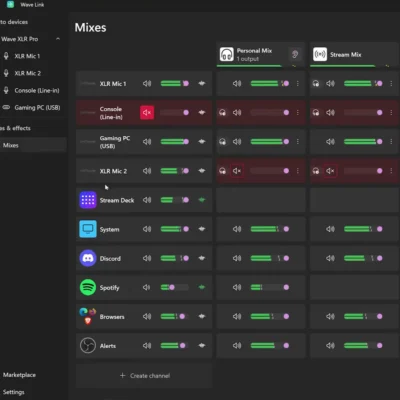Select the Personal Mix header
The width and height of the screenshot is (400, 400).
coord(260,54)
